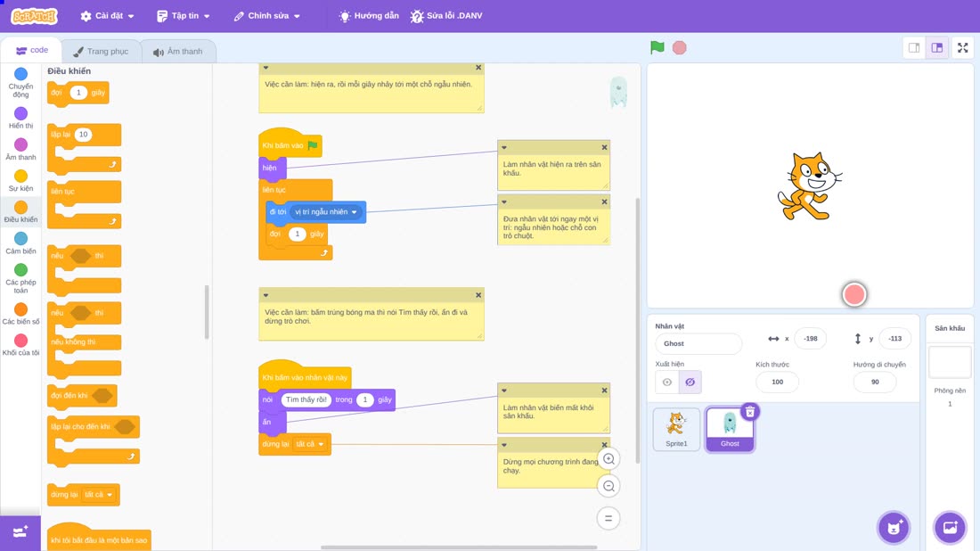Select the Các phép toán block category

point(20,278)
